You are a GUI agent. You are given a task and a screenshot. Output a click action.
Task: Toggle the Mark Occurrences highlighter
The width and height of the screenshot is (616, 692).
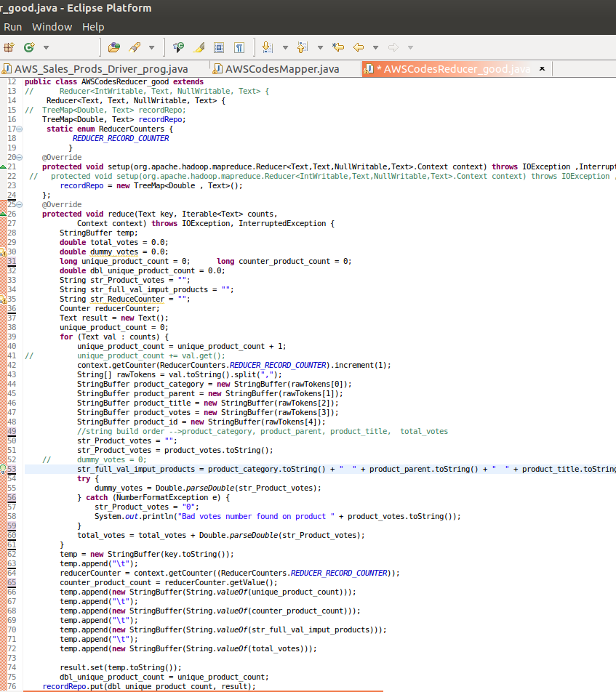tap(199, 47)
